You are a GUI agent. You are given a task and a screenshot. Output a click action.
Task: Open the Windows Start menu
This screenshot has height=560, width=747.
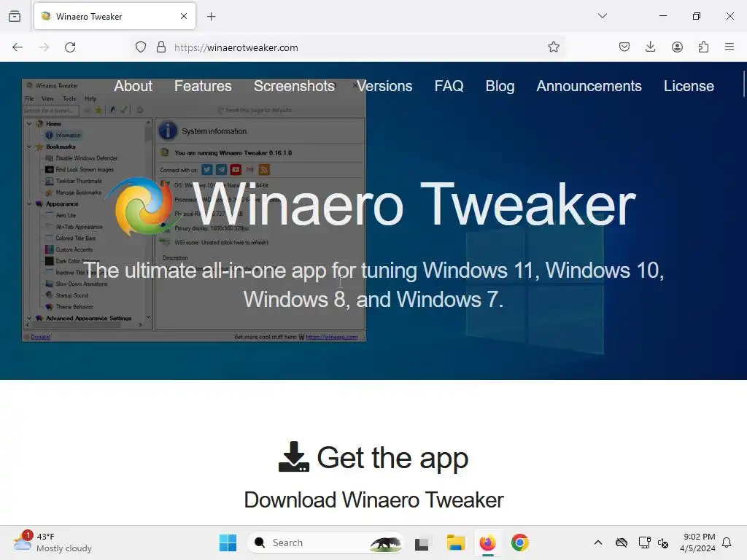228,542
